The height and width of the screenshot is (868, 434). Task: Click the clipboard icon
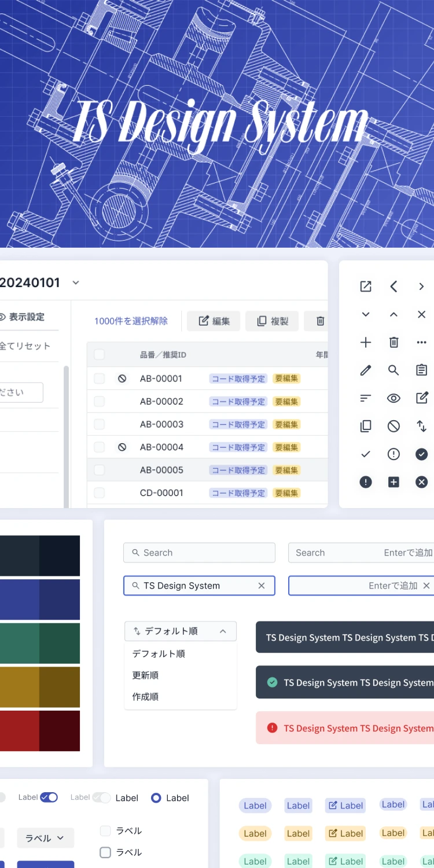421,370
